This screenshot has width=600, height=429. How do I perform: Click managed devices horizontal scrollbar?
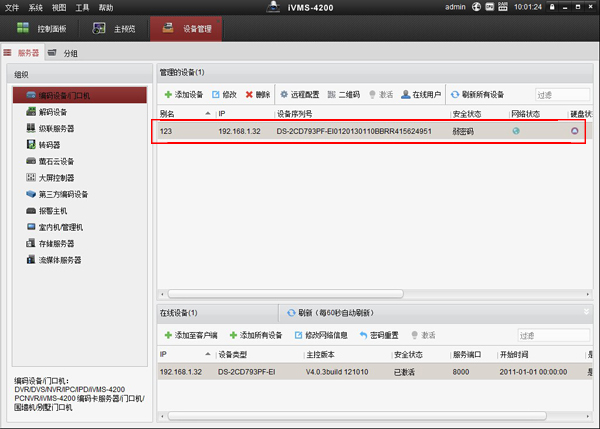point(286,294)
